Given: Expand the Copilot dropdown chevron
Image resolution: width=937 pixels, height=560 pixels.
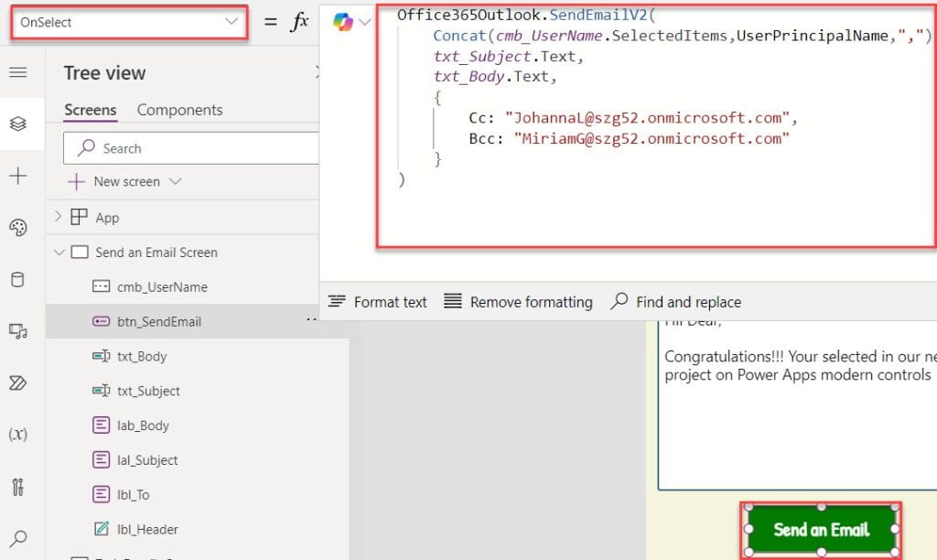Looking at the screenshot, I should [364, 22].
